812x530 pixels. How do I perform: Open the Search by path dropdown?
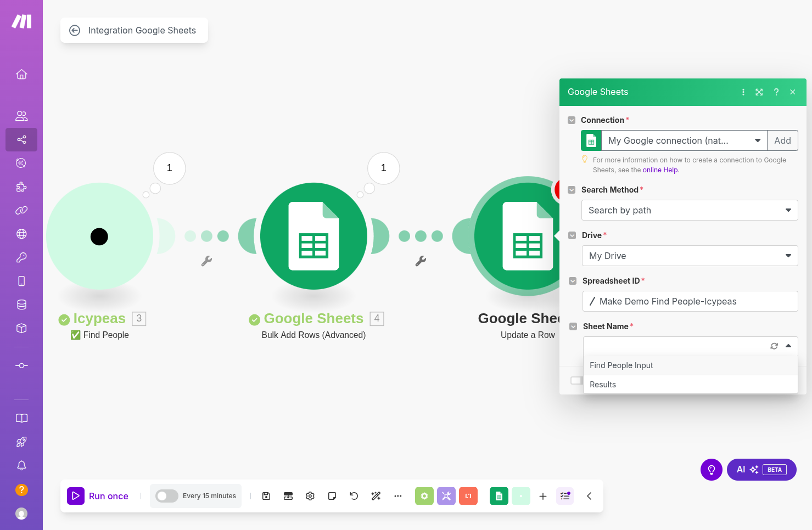point(690,210)
